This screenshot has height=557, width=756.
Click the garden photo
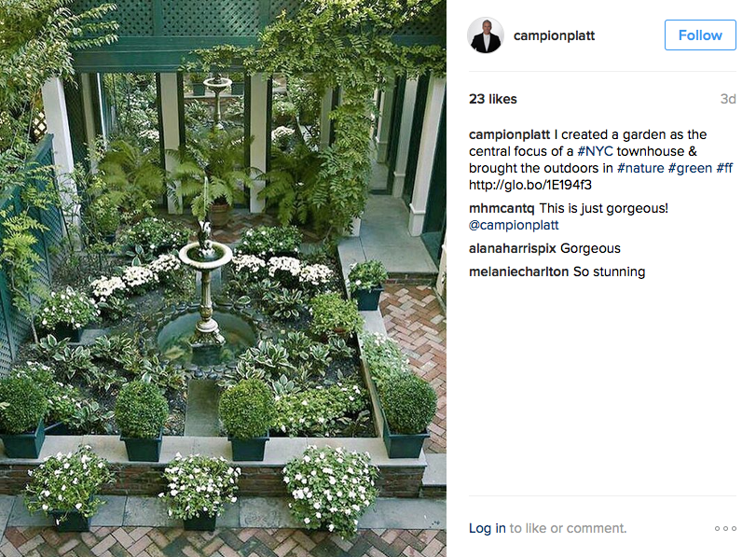[x=223, y=278]
